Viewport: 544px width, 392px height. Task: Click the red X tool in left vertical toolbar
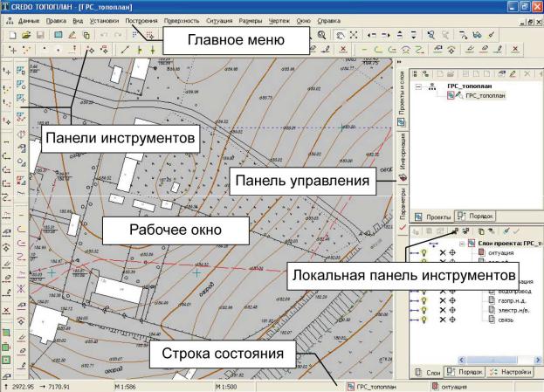(x=6, y=311)
